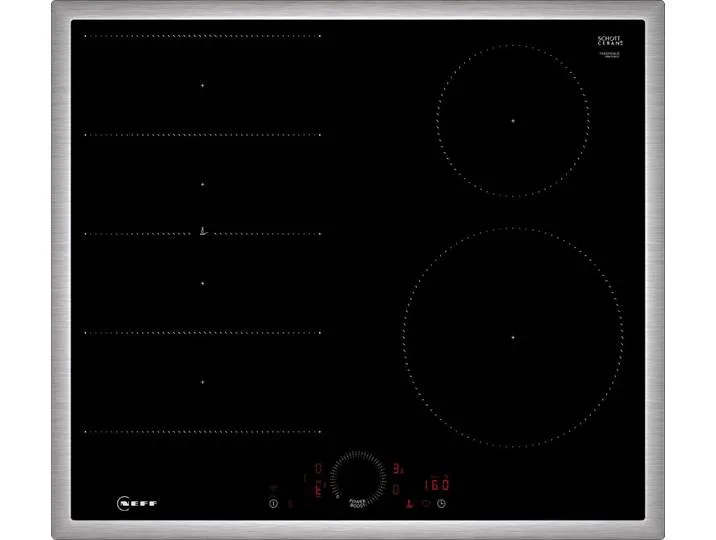716x540 pixels.
Task: Tap the first flex zone segment dot
Action: 202,85
